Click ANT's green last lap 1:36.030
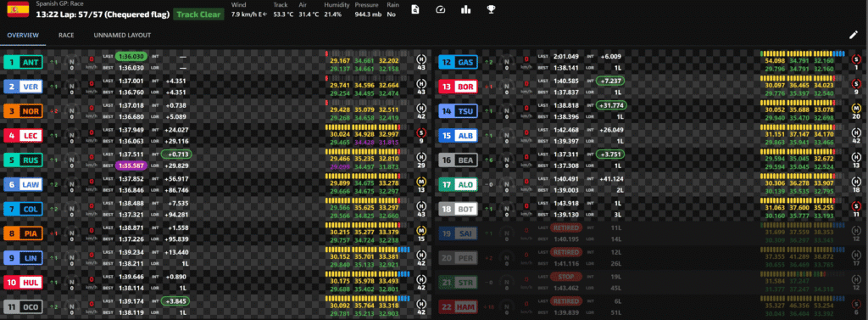This screenshot has height=320, width=868. coord(131,56)
